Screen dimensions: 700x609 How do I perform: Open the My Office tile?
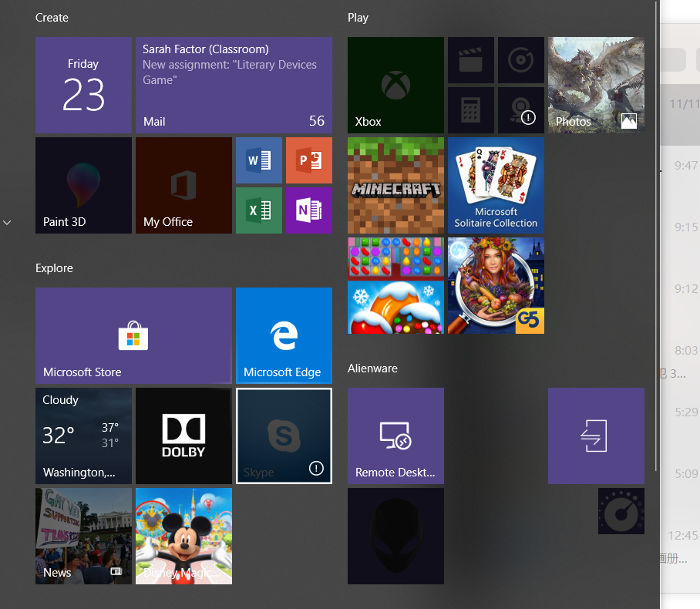point(183,185)
